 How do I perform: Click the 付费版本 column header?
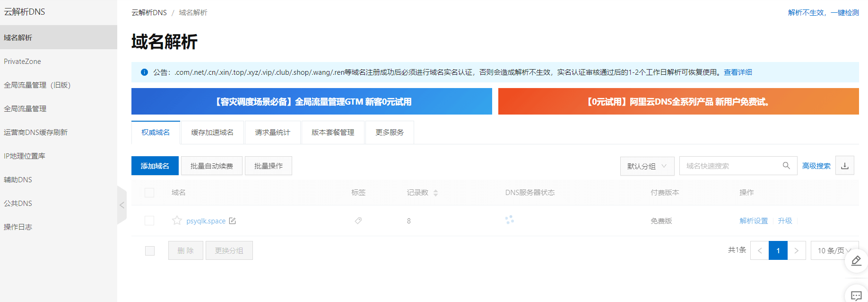pos(665,193)
